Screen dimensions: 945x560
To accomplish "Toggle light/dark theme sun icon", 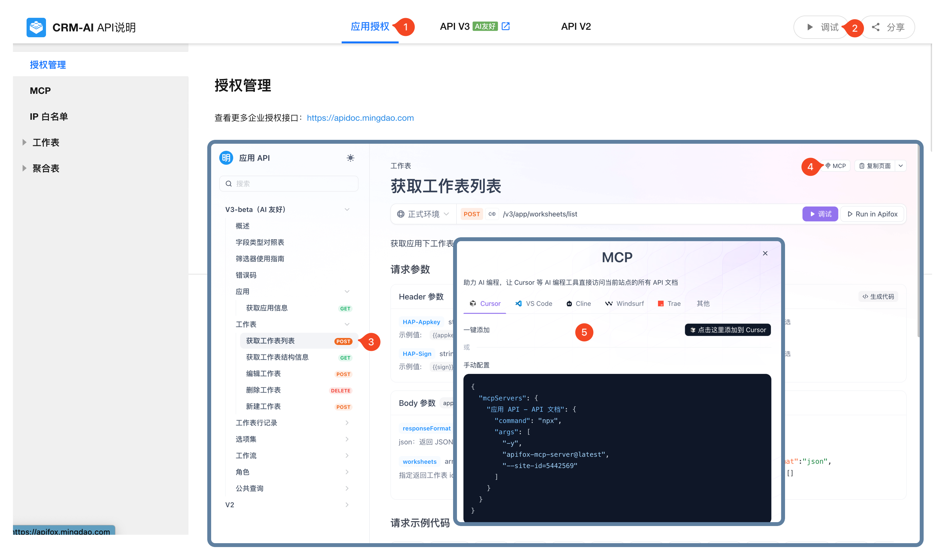I will pyautogui.click(x=350, y=158).
